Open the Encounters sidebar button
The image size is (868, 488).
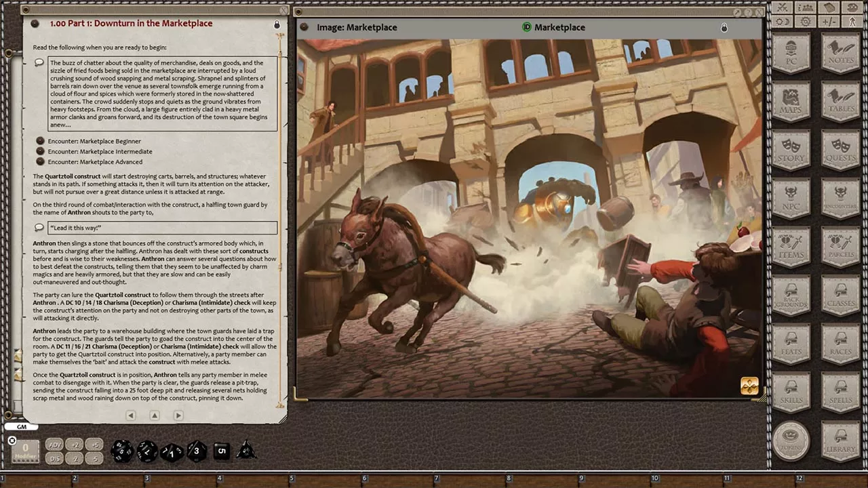coord(841,199)
